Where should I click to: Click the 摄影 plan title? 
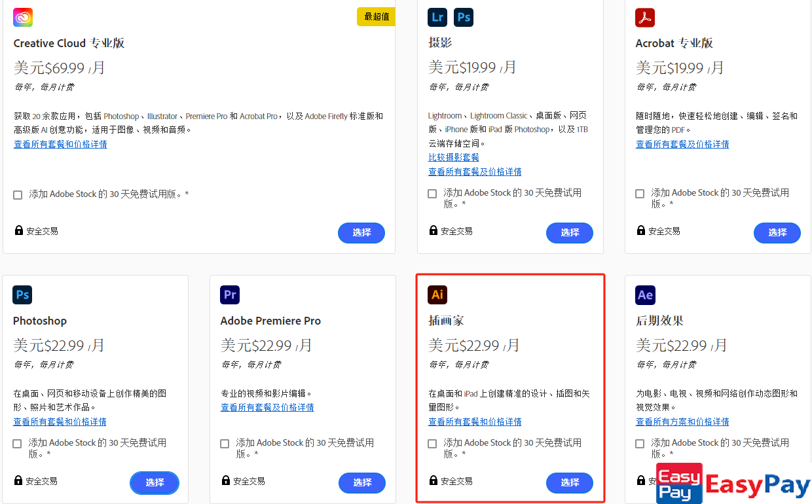coord(440,43)
